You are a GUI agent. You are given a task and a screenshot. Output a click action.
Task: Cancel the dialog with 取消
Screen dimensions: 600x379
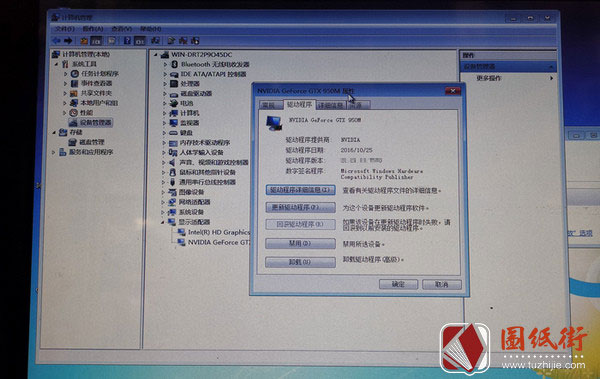tap(442, 284)
